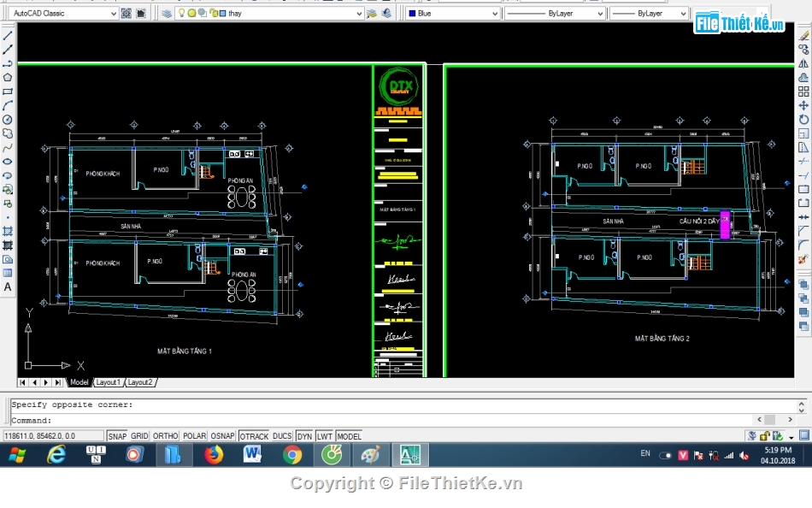Toggle LWT lineweight display
This screenshot has width=812, height=508.
tap(325, 436)
